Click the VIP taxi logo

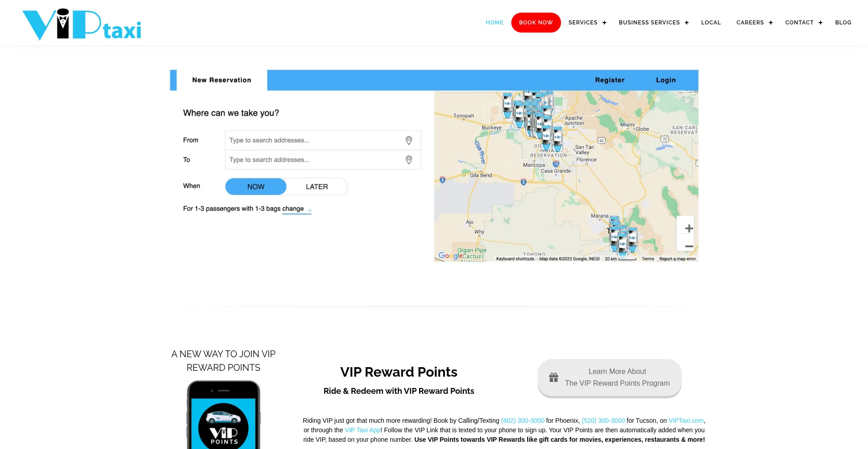[82, 24]
